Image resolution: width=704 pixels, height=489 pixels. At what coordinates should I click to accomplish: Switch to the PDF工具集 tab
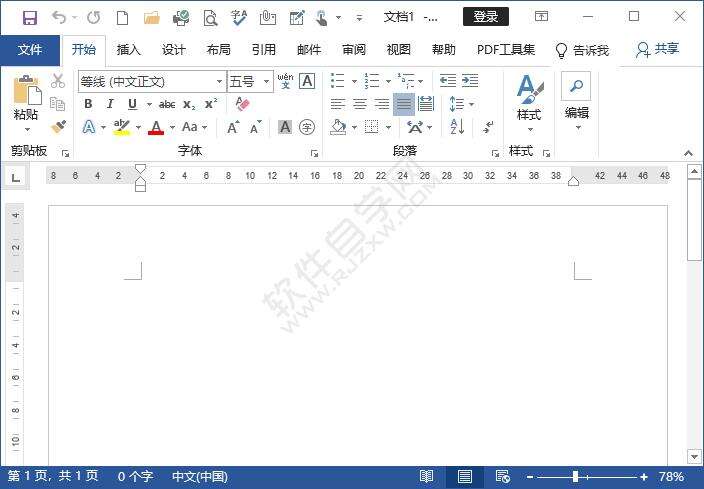coord(506,49)
